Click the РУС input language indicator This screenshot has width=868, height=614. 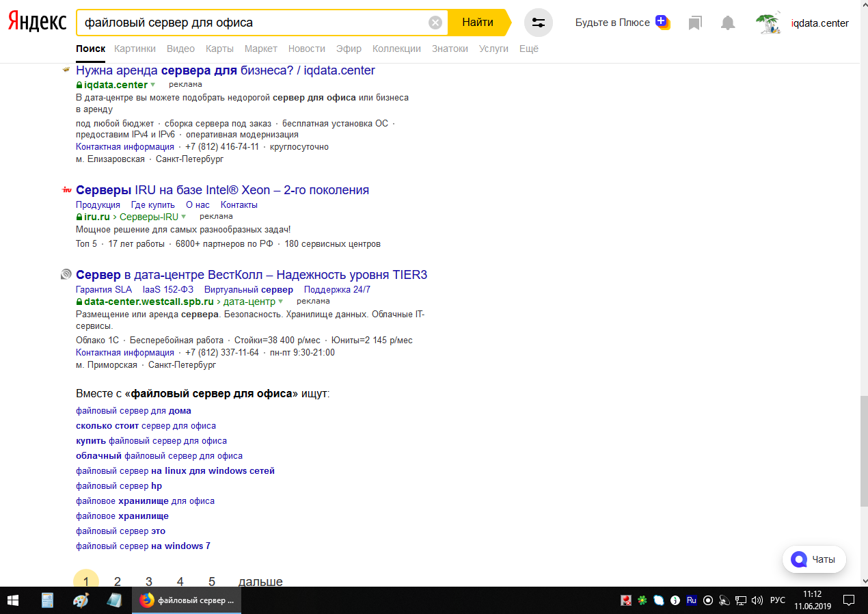[x=778, y=600]
